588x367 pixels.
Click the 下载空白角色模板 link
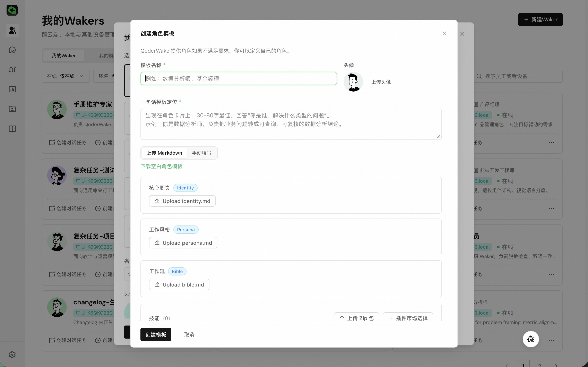(x=162, y=166)
